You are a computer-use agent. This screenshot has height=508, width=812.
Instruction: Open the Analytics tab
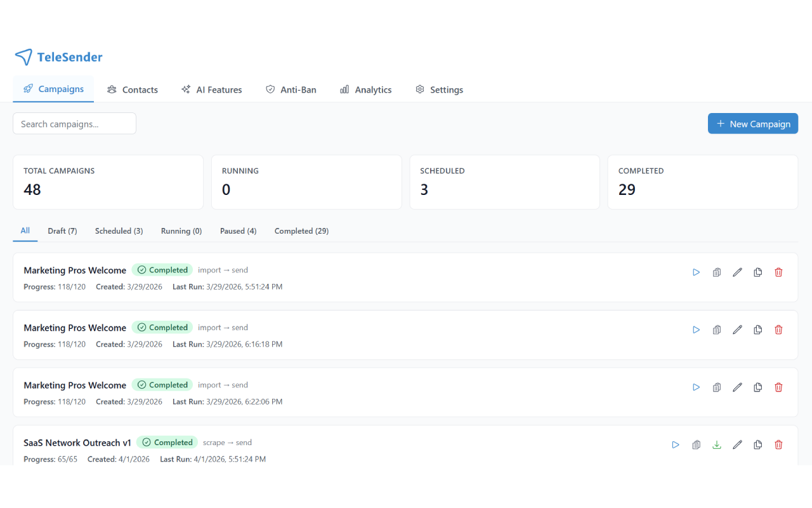point(365,90)
